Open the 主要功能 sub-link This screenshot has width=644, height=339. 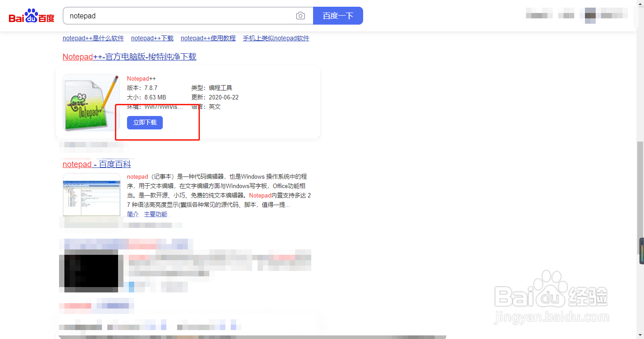[x=156, y=214]
